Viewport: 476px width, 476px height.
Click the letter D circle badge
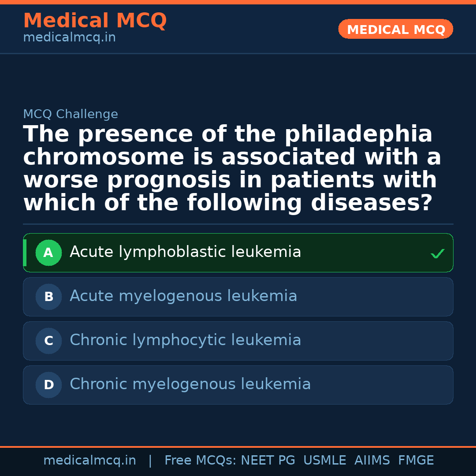point(48,385)
